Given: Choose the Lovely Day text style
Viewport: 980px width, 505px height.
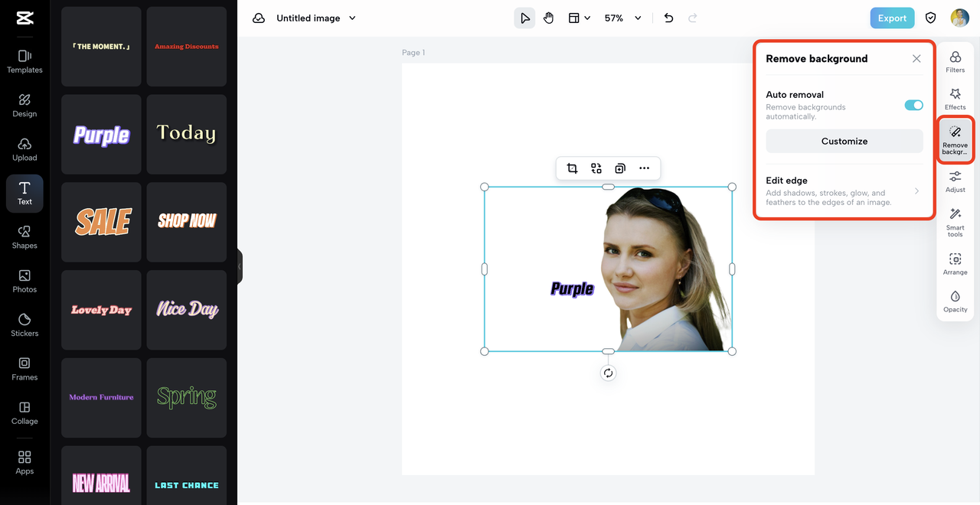Looking at the screenshot, I should tap(101, 310).
